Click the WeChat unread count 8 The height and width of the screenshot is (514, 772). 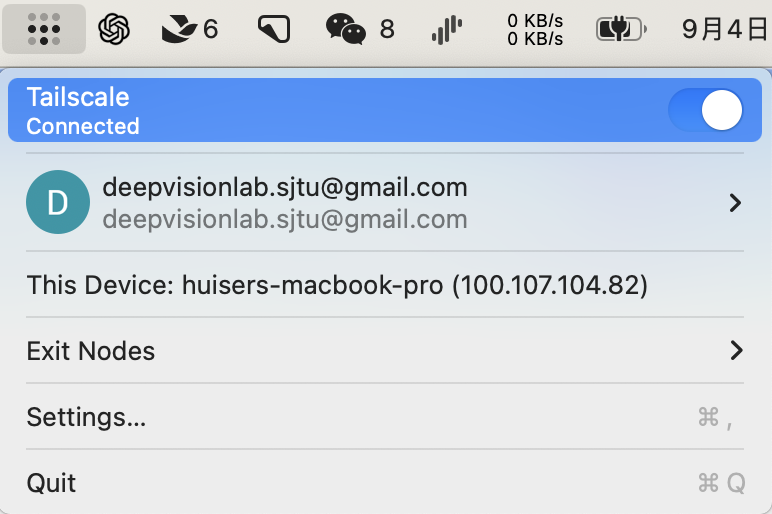click(387, 29)
